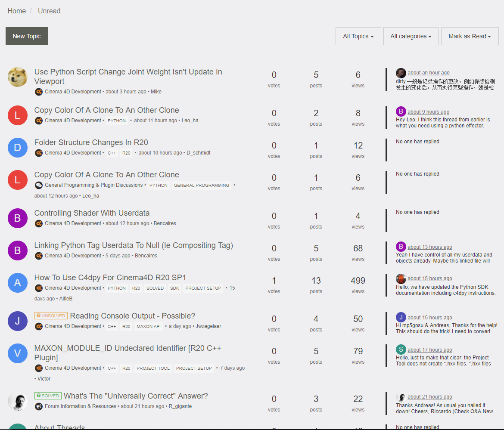504x430 pixels.
Task: Click the Doge avatar on the first topic
Action: pyautogui.click(x=18, y=77)
